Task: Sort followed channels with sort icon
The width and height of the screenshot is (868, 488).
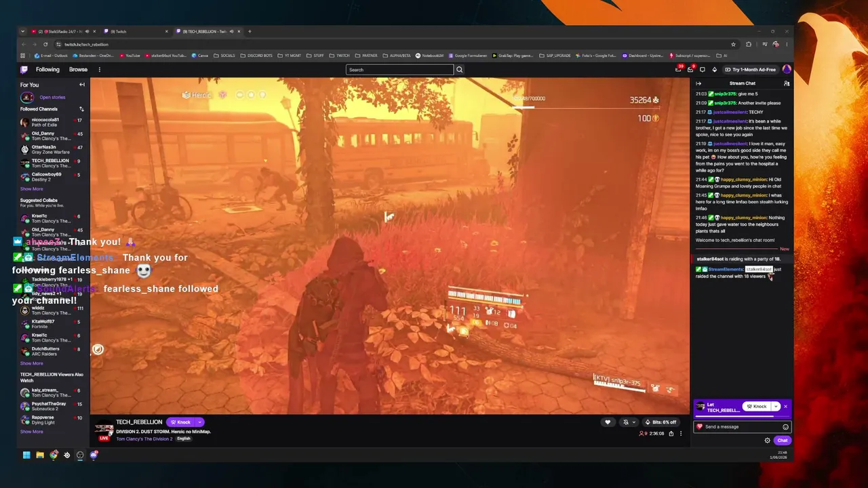Action: (x=81, y=109)
